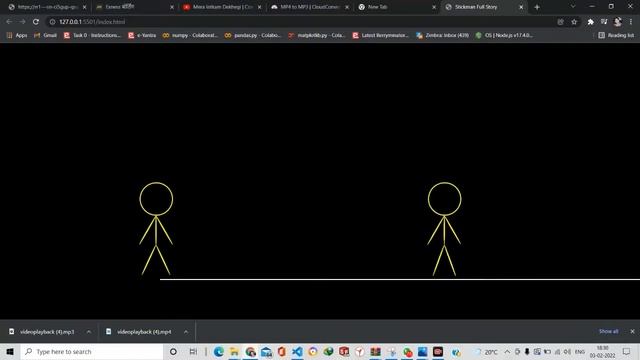640x360 pixels.
Task: Open the share page icon in address bar
Action: [x=560, y=22]
